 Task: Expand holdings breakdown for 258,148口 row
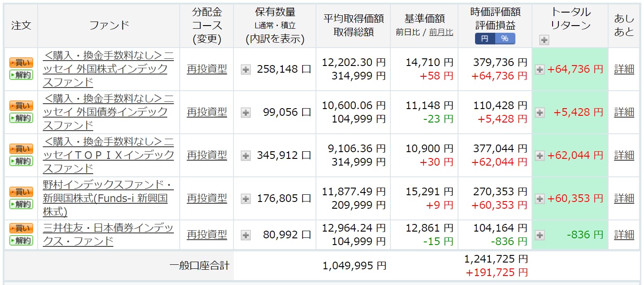pos(246,70)
